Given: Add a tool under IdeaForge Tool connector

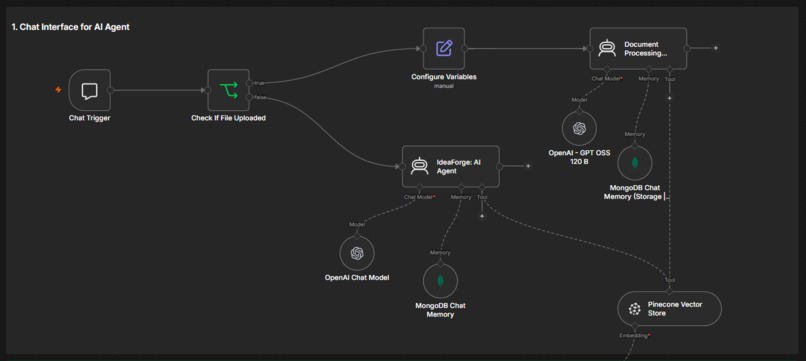Looking at the screenshot, I should click(482, 216).
